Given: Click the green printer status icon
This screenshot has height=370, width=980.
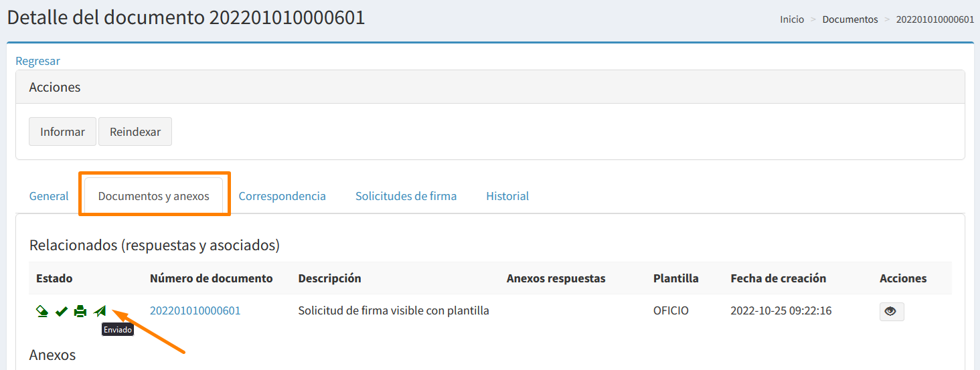Looking at the screenshot, I should pyautogui.click(x=80, y=311).
